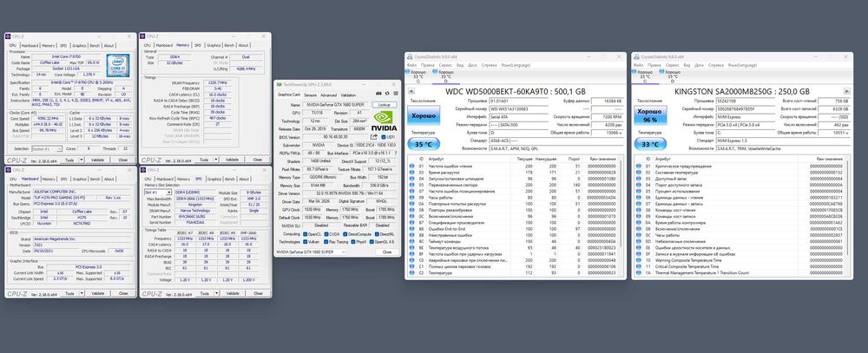
Task: Click the 33 °C temperature badge in KINGSTON window
Action: [x=650, y=144]
